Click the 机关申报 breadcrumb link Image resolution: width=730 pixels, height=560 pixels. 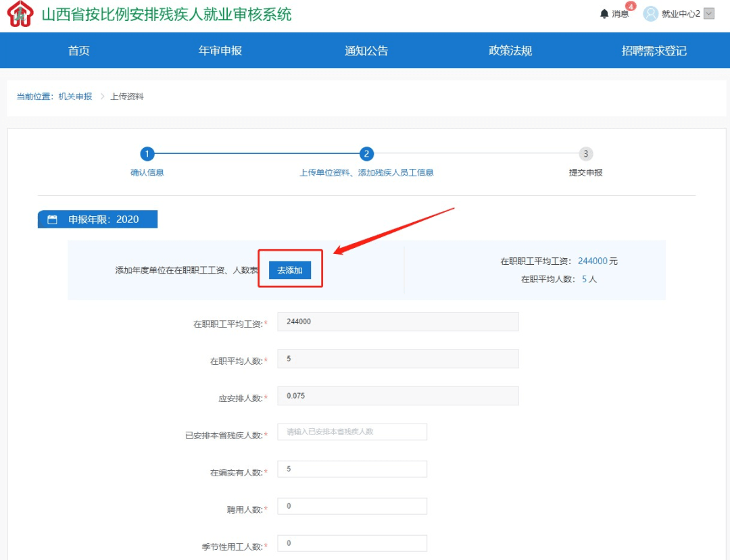[75, 97]
